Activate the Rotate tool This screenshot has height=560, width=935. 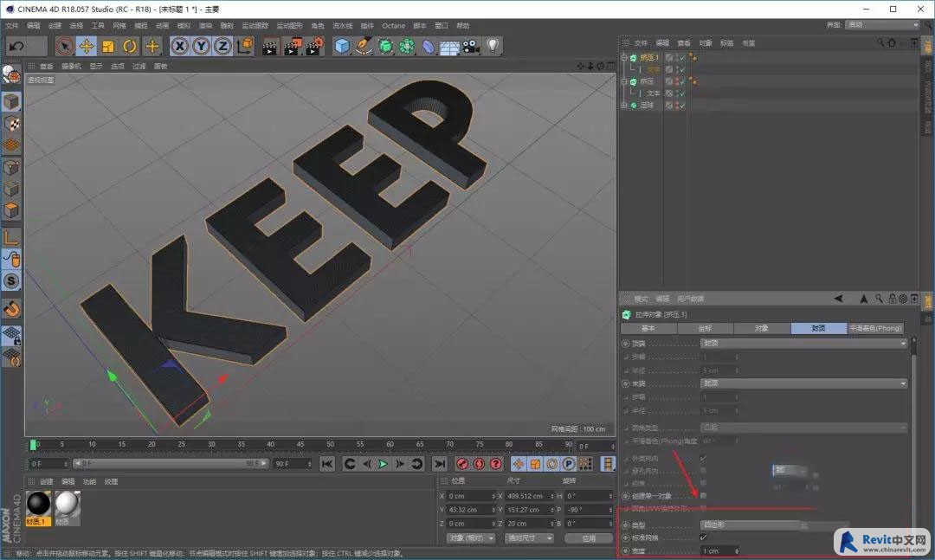(129, 46)
